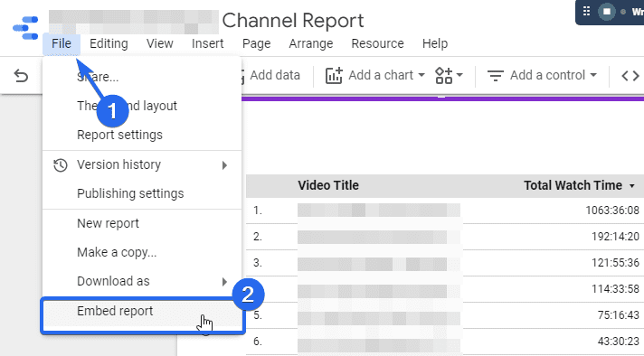Open the Editing menu

109,43
